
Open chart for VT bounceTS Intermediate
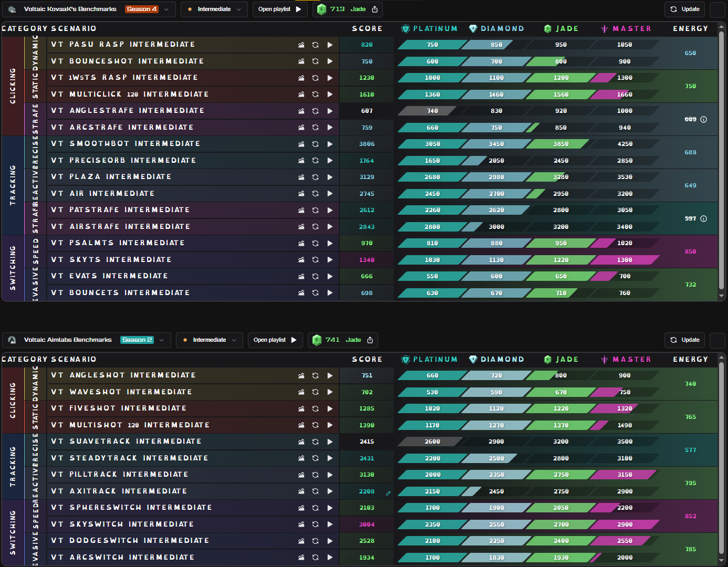click(301, 293)
